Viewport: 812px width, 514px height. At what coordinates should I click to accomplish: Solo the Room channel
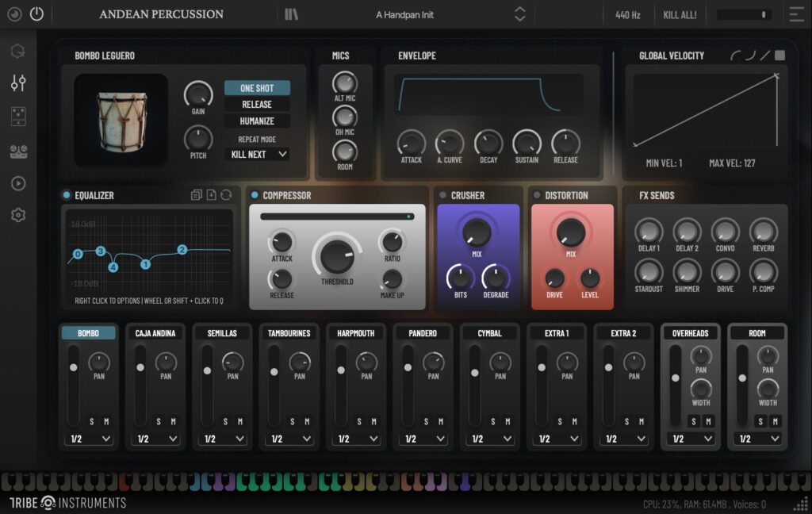760,421
